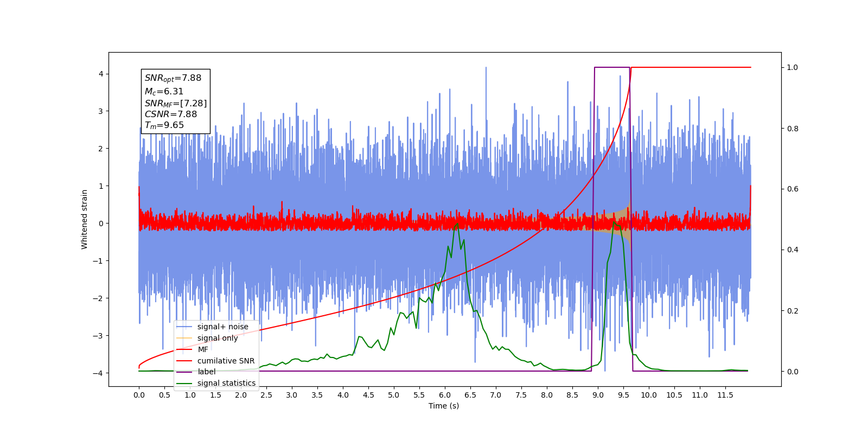Click the 3.5 x-axis tick label
The height and width of the screenshot is (434, 868).
317,395
